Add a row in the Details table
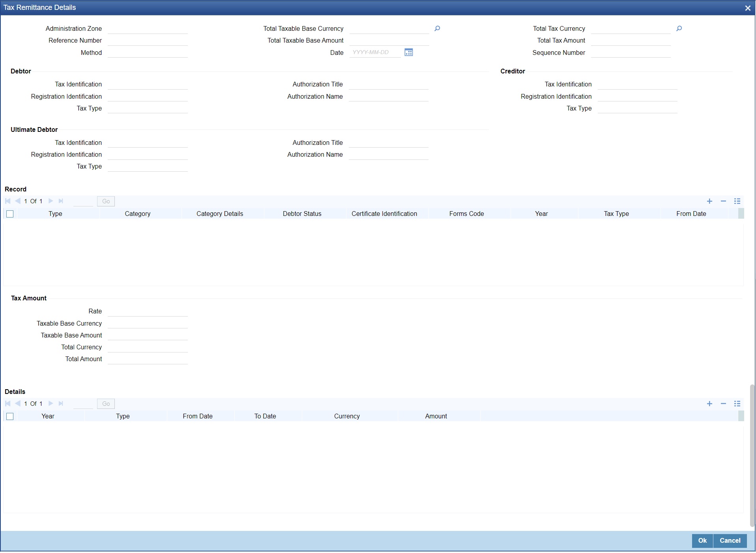 click(x=709, y=404)
